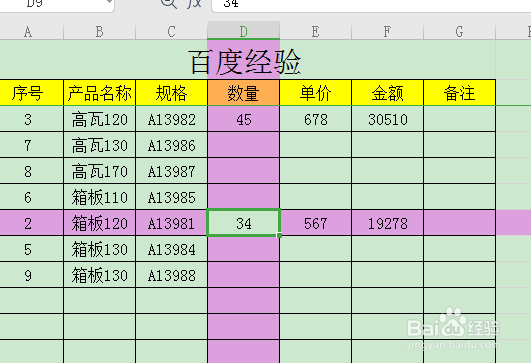Select column F header
The image size is (531, 363).
tap(387, 31)
